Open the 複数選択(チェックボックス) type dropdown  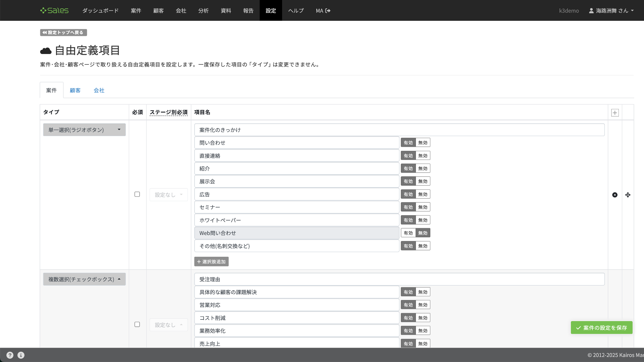point(84,279)
